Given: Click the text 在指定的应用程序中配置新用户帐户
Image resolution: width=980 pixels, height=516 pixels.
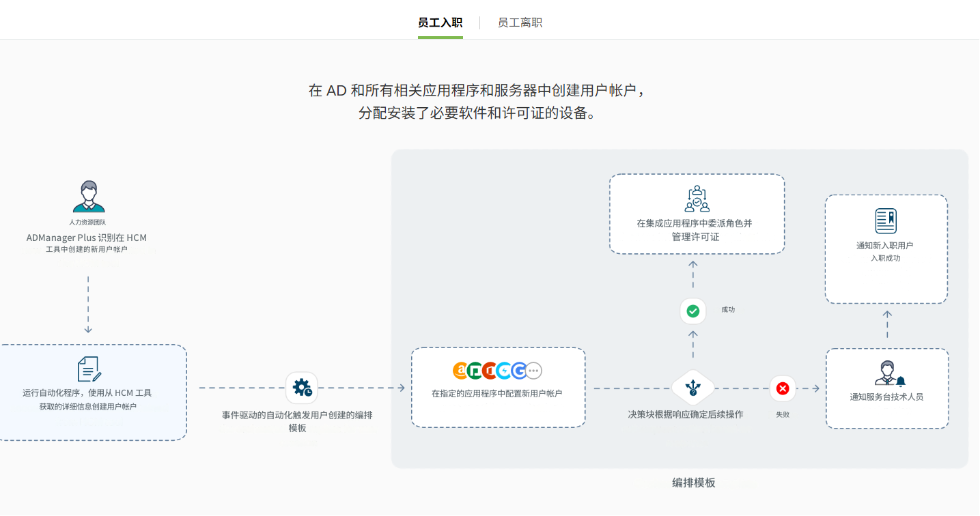Looking at the screenshot, I should [x=497, y=394].
